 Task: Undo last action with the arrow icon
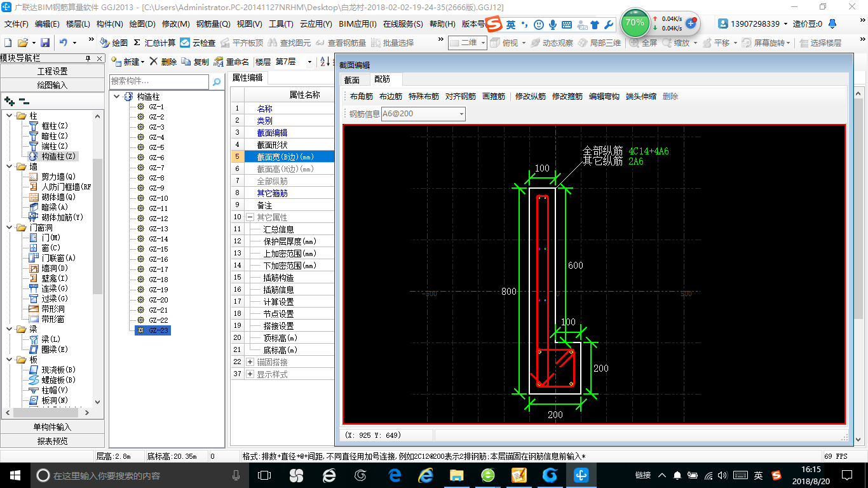click(x=64, y=43)
